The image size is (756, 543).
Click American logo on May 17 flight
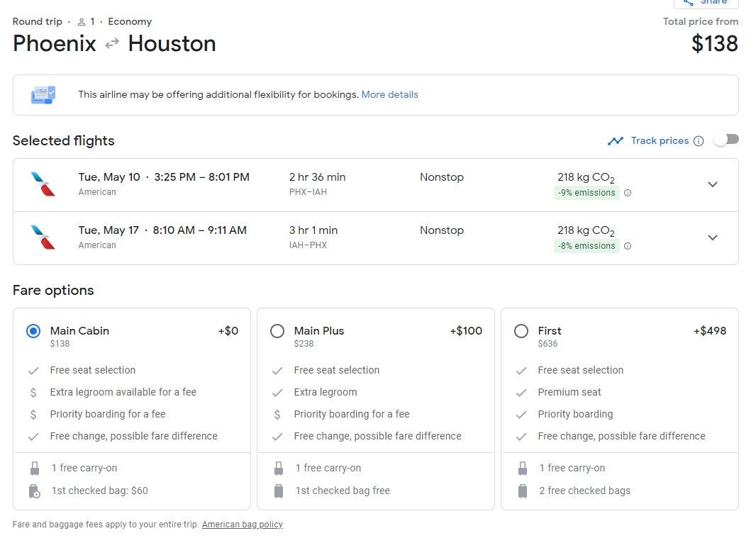pos(43,237)
